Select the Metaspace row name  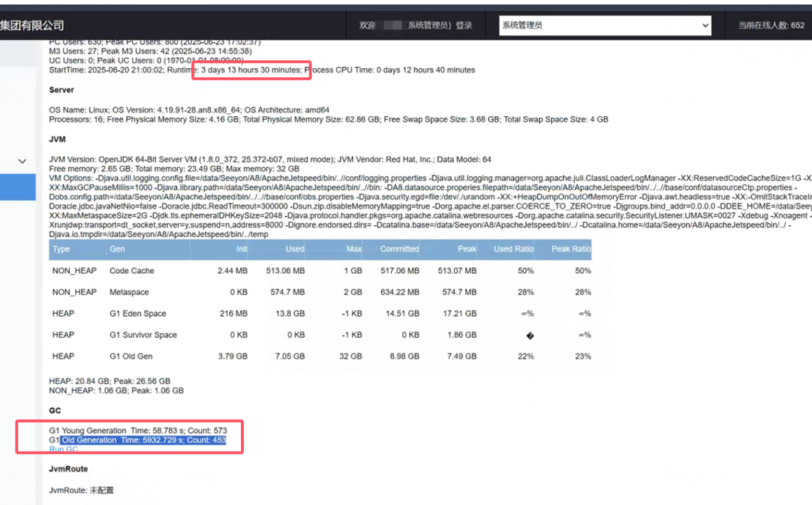tap(129, 292)
